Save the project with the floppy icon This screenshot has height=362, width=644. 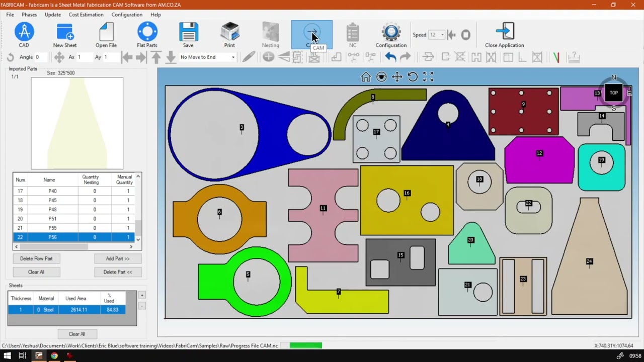pos(188,35)
